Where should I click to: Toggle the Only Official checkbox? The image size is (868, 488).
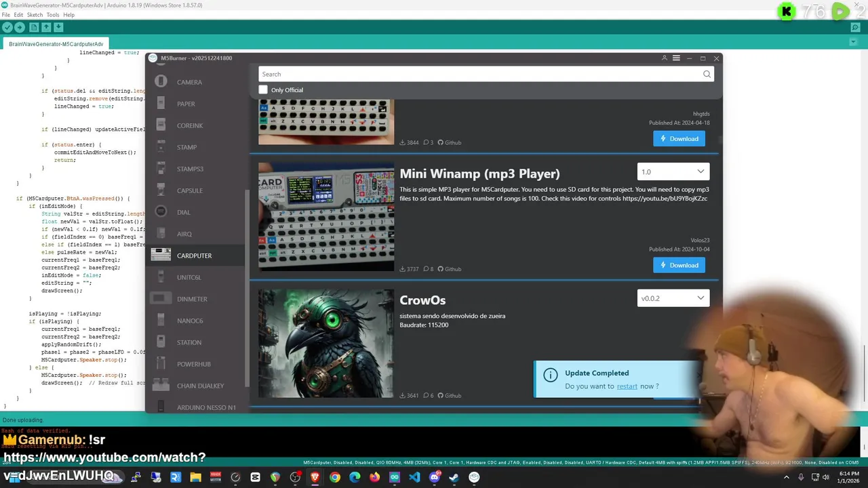(263, 89)
